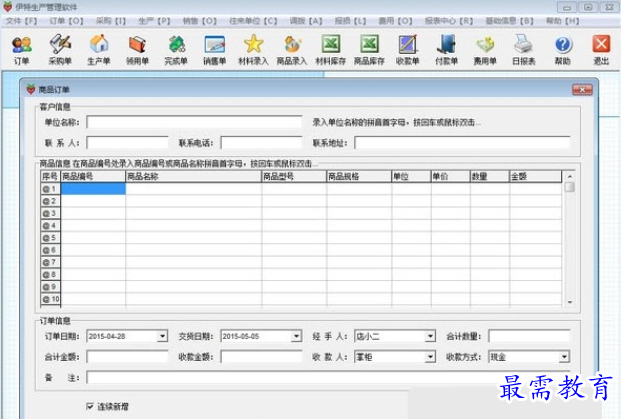Open the 领用单 requisition tool
The width and height of the screenshot is (621, 419).
pos(137,50)
